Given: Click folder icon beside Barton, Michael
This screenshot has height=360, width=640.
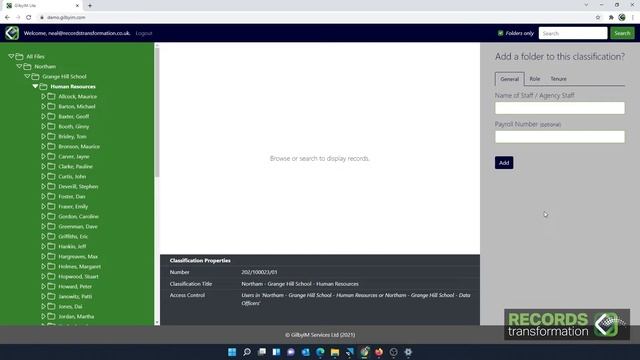Looking at the screenshot, I should (51, 107).
